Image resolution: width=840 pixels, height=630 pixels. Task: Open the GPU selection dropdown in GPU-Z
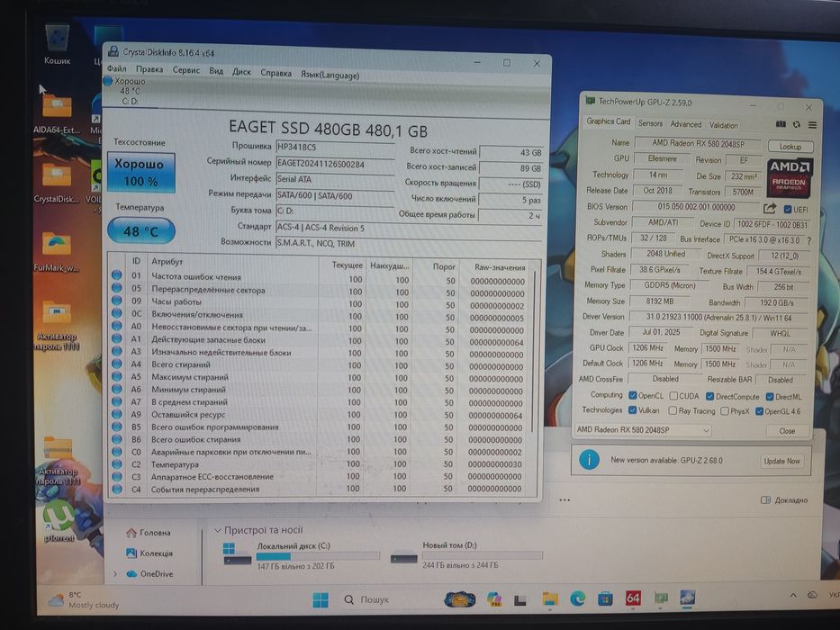[x=644, y=429]
